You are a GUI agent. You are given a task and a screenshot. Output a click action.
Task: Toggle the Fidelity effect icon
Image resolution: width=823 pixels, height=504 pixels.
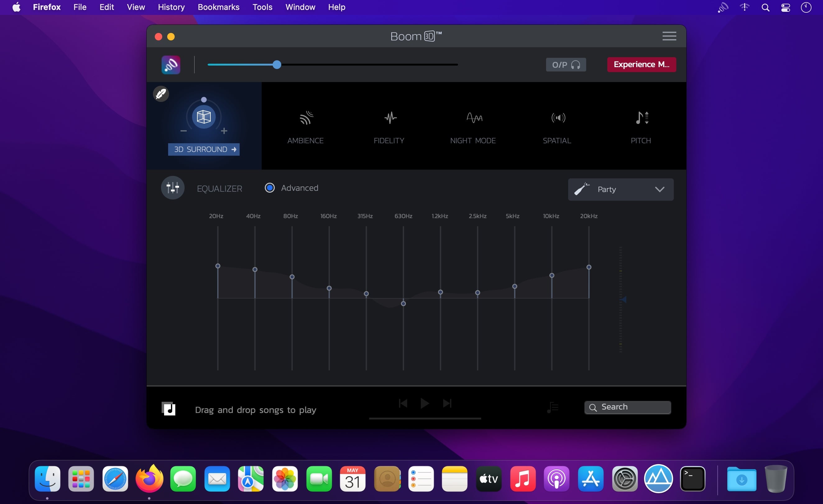pos(390,118)
